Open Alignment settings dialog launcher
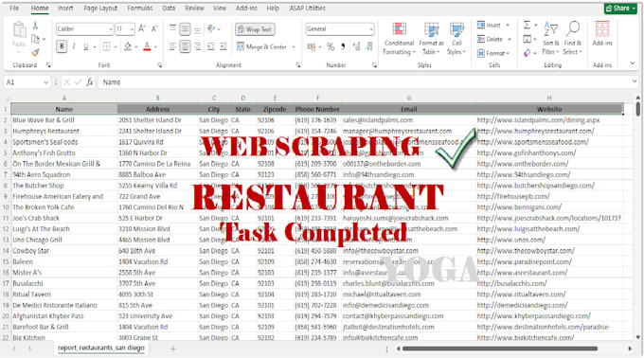Screen dimensions: 644x358 (298, 64)
